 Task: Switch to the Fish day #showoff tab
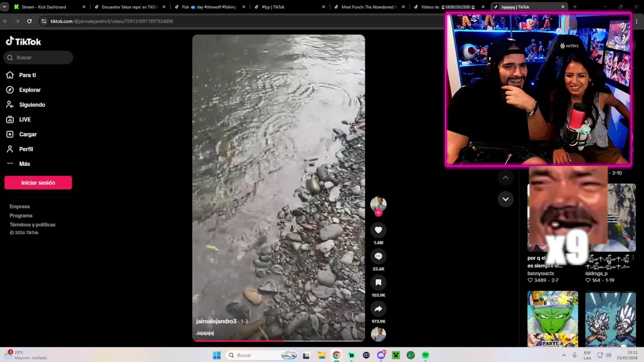(210, 7)
